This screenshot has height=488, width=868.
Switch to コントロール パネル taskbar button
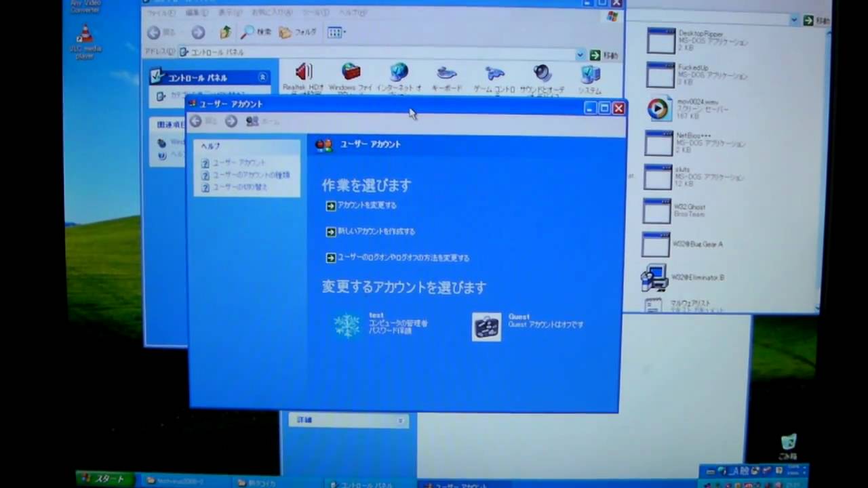(x=368, y=484)
